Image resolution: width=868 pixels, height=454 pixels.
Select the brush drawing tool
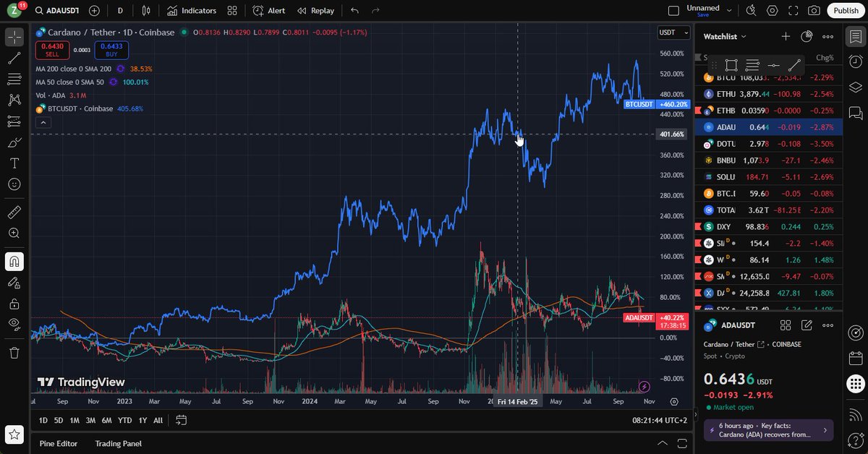14,142
